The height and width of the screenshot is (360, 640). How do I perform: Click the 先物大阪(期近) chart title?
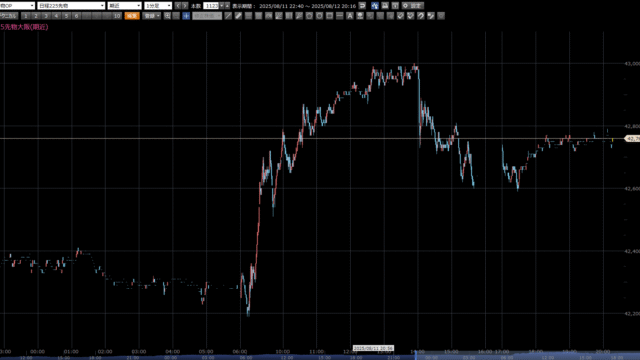[x=24, y=27]
